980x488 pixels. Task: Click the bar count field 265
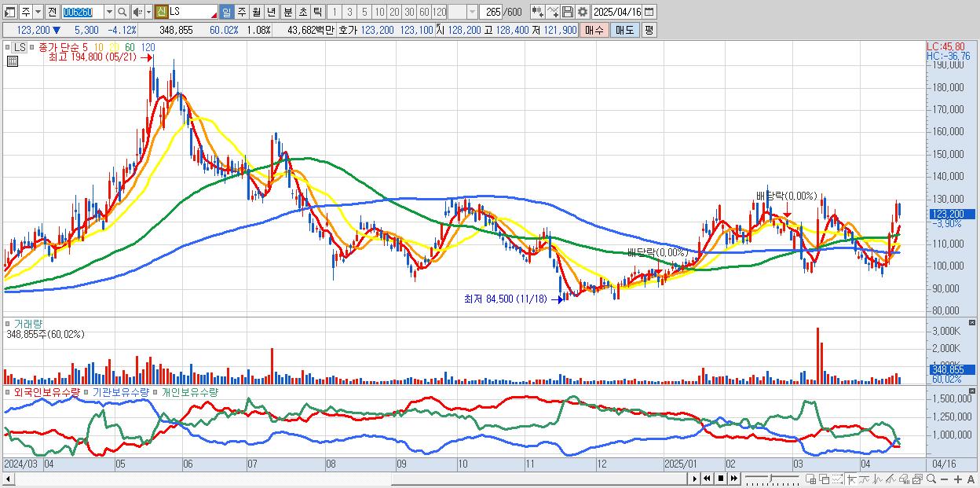tap(492, 12)
